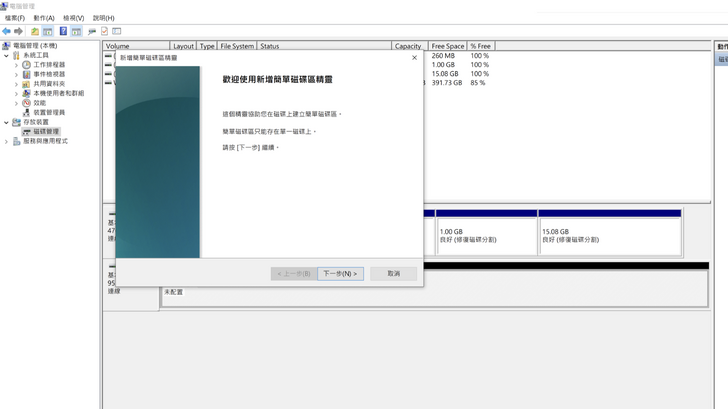Image resolution: width=728 pixels, height=409 pixels.
Task: Click the 260 MB free space cell
Action: pyautogui.click(x=443, y=56)
